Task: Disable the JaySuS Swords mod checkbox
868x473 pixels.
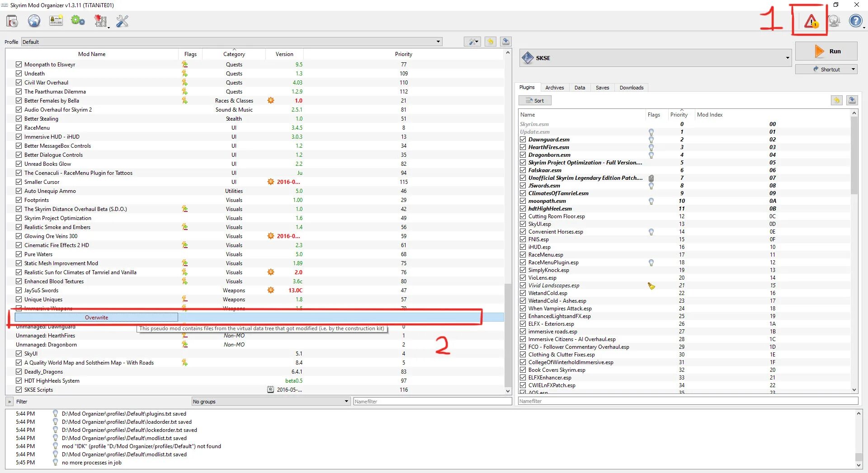Action: [x=19, y=290]
